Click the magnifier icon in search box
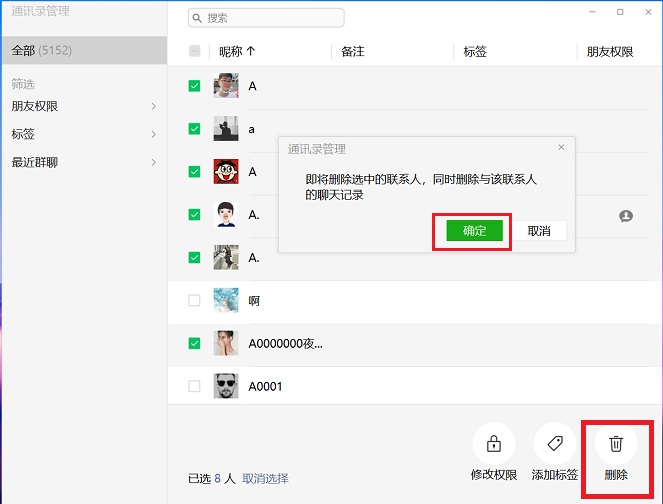This screenshot has height=504, width=663. (198, 18)
